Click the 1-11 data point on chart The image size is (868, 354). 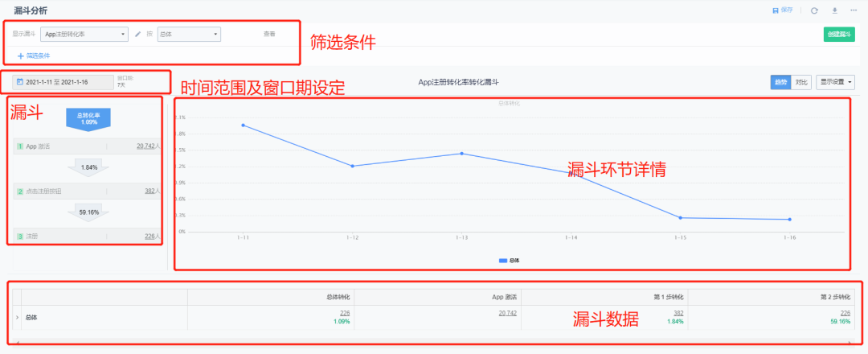coord(242,125)
